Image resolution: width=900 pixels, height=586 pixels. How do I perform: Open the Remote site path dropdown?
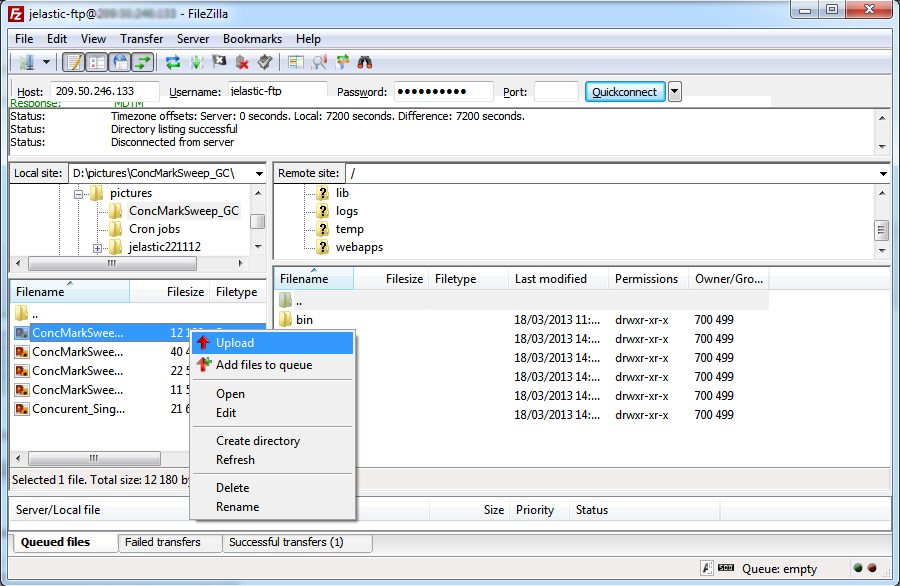coord(883,173)
